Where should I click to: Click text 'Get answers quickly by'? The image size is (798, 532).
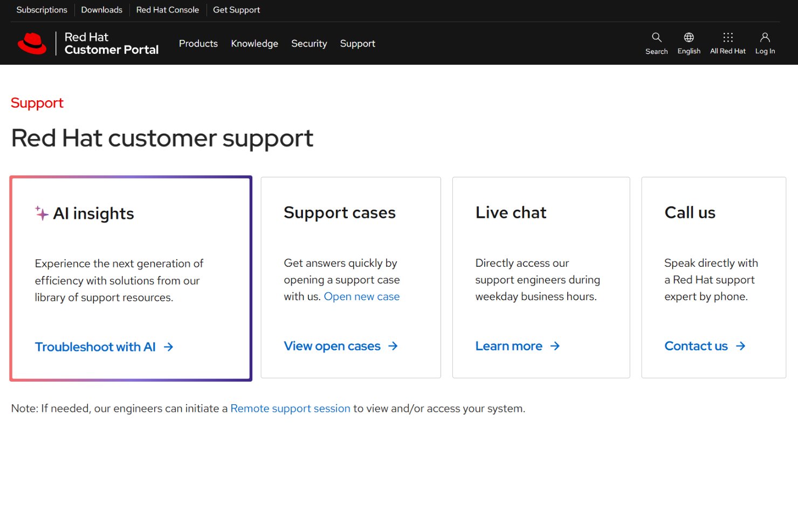340,263
